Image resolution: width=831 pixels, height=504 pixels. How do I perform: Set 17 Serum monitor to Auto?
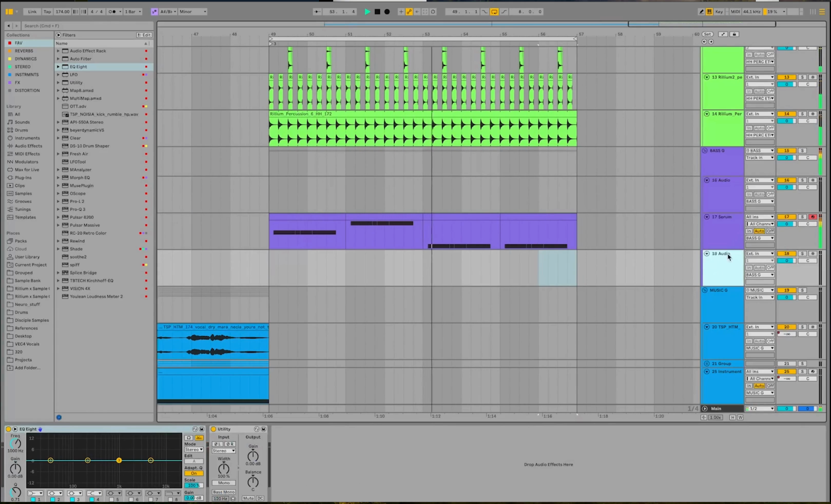tap(759, 231)
